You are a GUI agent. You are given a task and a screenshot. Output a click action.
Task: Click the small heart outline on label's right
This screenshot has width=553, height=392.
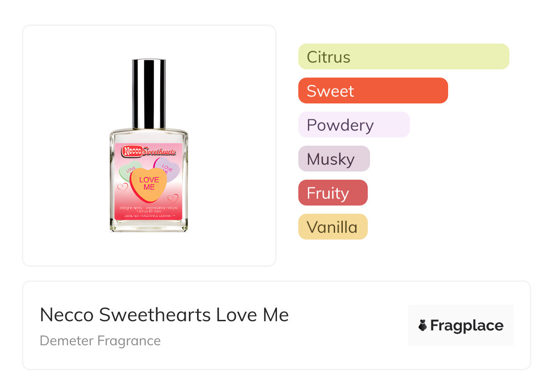pyautogui.click(x=173, y=199)
